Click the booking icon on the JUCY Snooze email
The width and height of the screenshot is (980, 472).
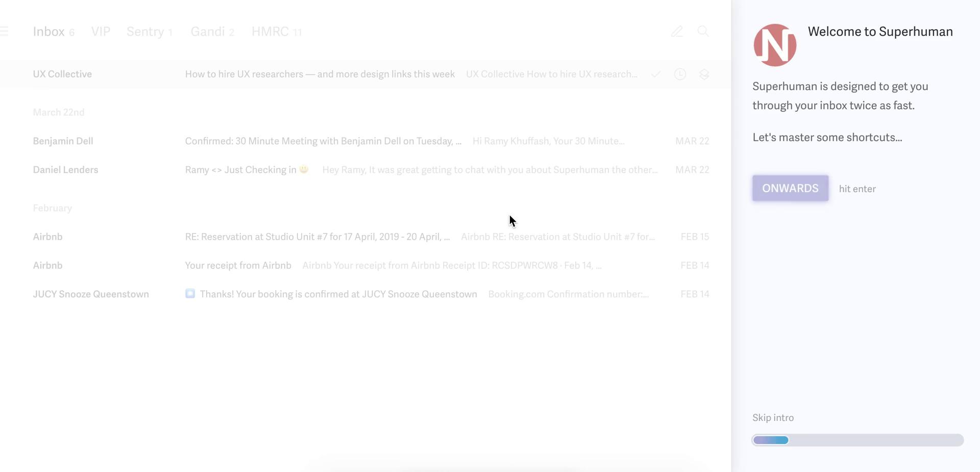(x=190, y=294)
